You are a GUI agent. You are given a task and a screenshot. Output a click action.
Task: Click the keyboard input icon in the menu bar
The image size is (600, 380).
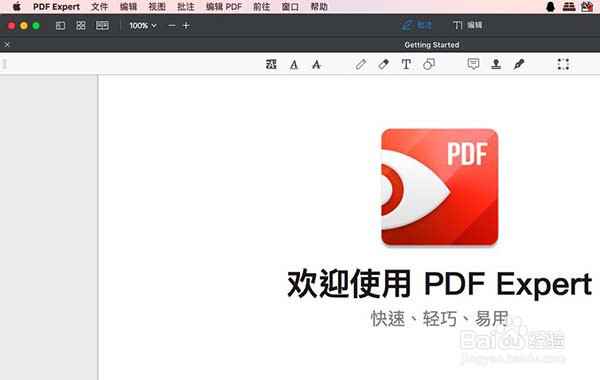tap(569, 7)
